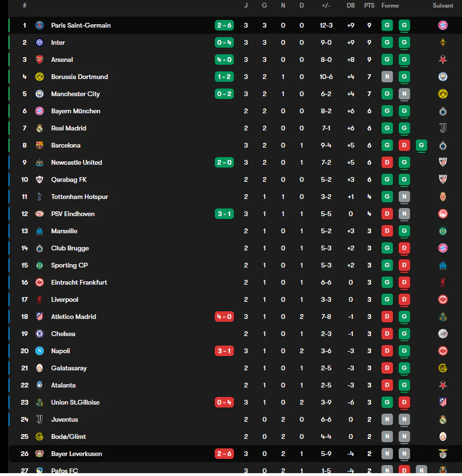Click the Arsenal crest icon
This screenshot has height=476, width=462.
pos(40,59)
